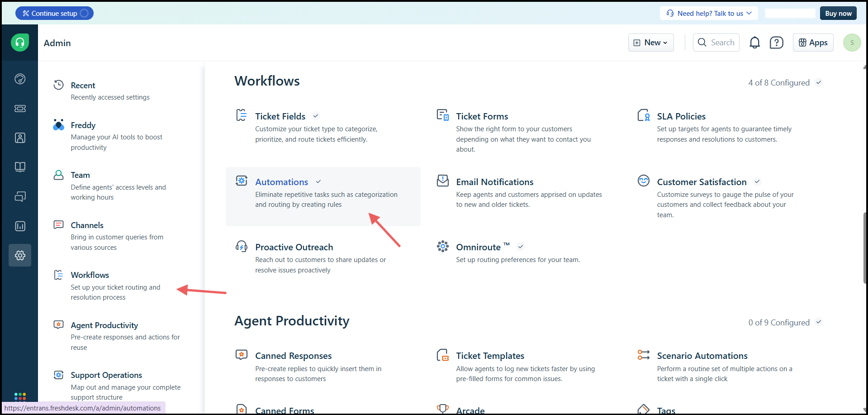Click the Proactive Outreach headset icon
This screenshot has height=415, width=868.
click(x=242, y=246)
